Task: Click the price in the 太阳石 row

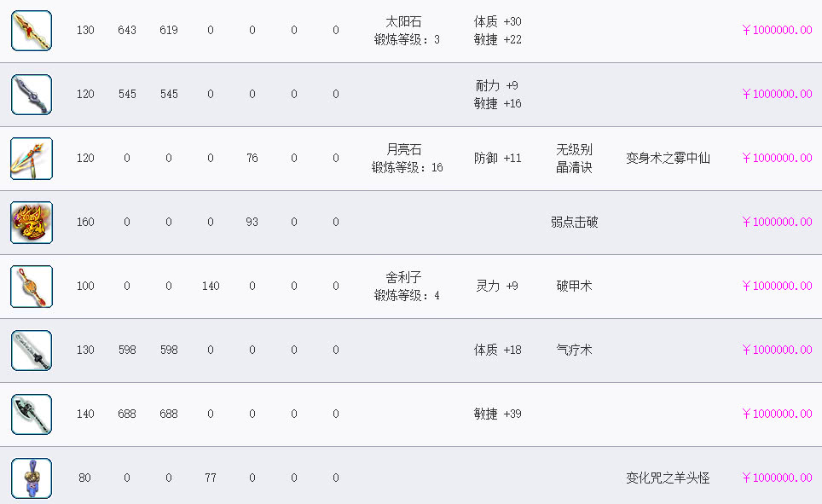Action: click(777, 31)
